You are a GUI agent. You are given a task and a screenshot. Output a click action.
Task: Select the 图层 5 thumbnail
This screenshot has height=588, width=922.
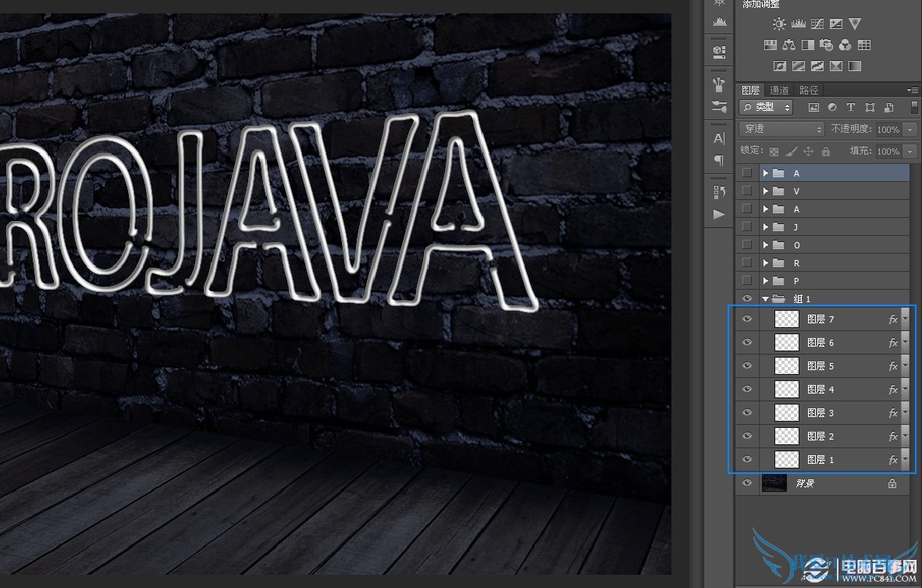787,365
